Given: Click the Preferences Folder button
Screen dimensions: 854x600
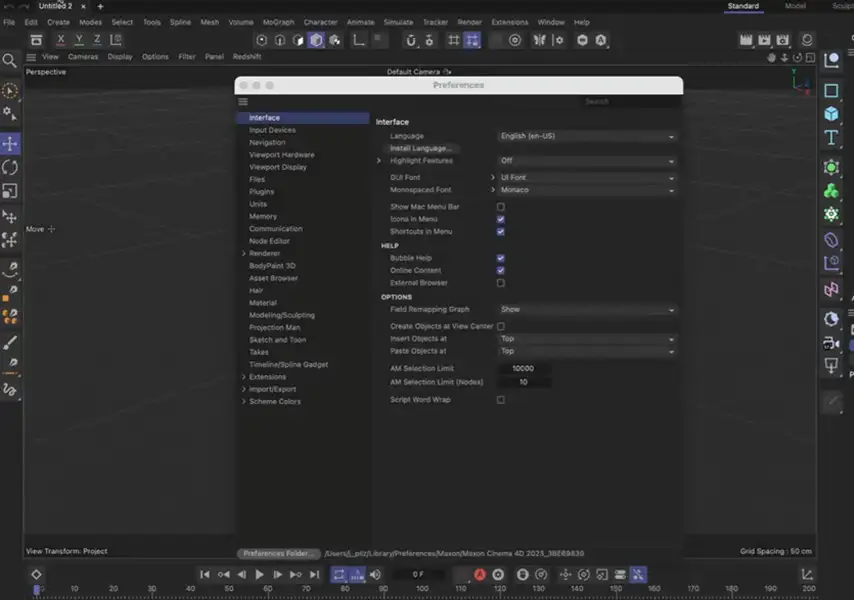Looking at the screenshot, I should (279, 553).
